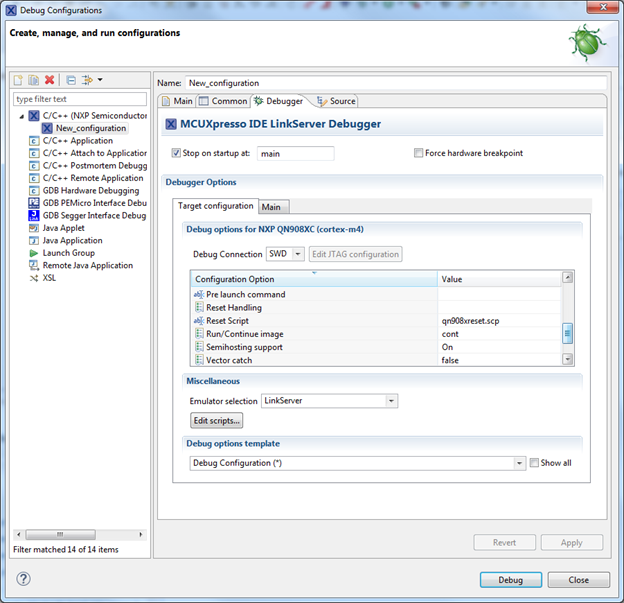624x603 pixels.
Task: Open the help question mark icon
Action: [23, 579]
